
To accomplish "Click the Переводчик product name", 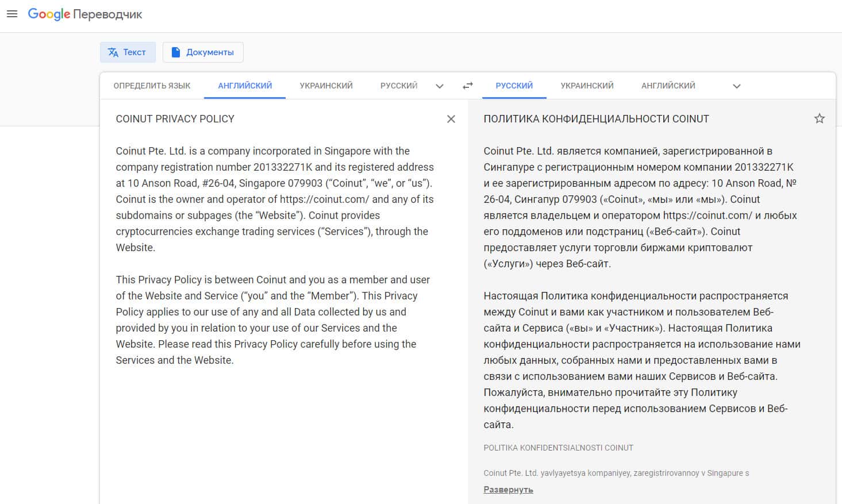I will coord(107,14).
